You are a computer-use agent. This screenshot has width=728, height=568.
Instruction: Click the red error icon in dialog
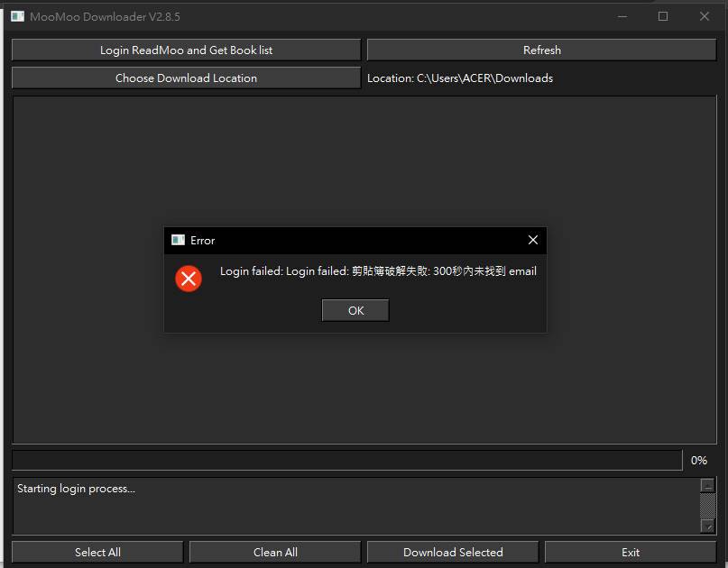click(x=189, y=279)
